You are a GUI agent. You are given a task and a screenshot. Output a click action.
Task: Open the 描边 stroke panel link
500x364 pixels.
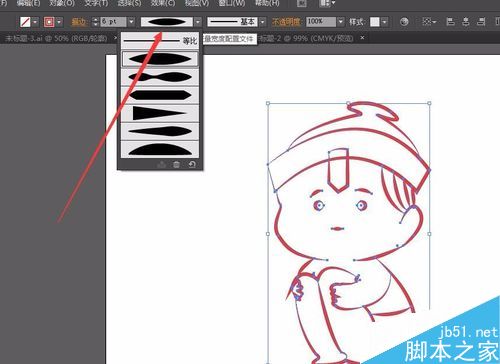point(79,22)
